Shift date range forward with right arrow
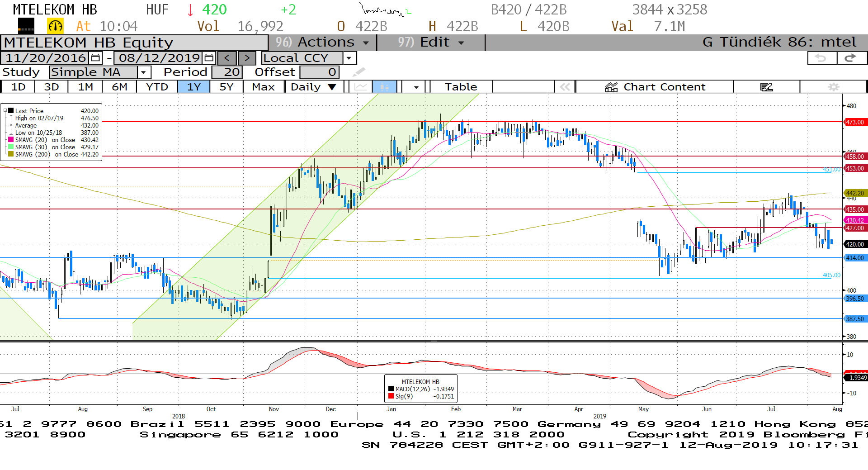 click(247, 58)
